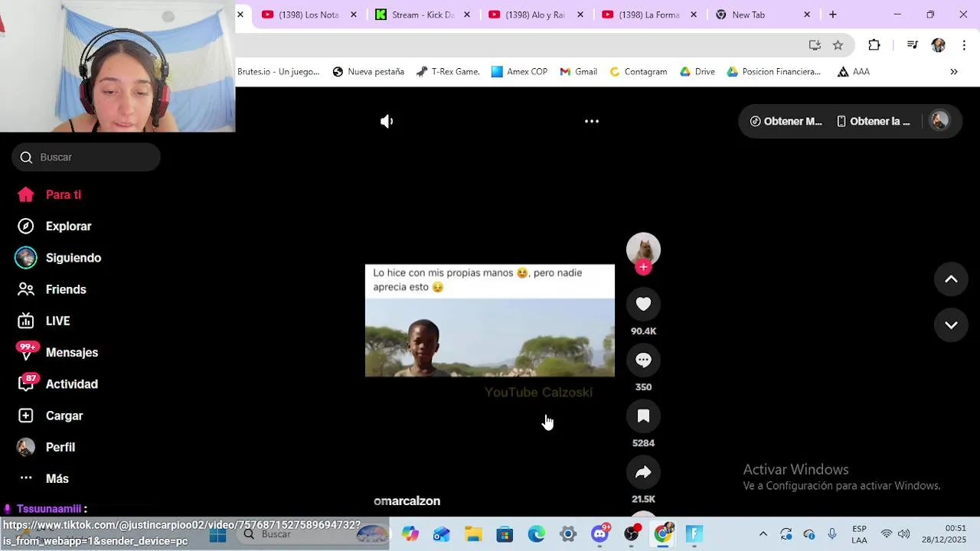
Task: Open the omarcalzon username link
Action: 407,500
